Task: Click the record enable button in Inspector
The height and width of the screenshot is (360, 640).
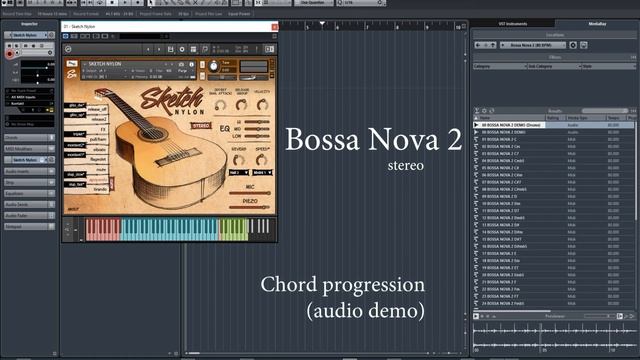Action: point(9,53)
